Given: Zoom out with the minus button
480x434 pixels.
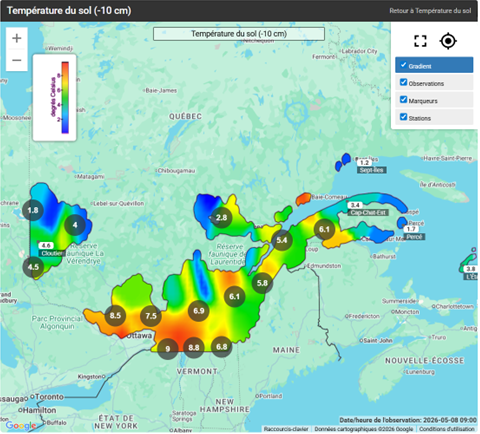Looking at the screenshot, I should (17, 60).
